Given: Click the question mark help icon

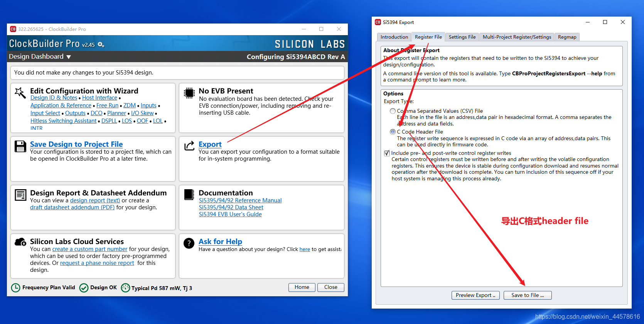Looking at the screenshot, I should coord(189,243).
